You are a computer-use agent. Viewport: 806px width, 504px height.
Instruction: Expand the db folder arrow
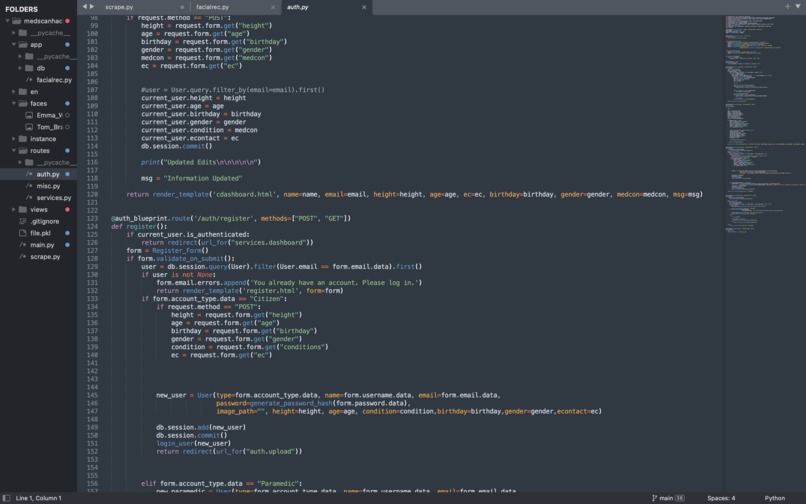point(21,68)
